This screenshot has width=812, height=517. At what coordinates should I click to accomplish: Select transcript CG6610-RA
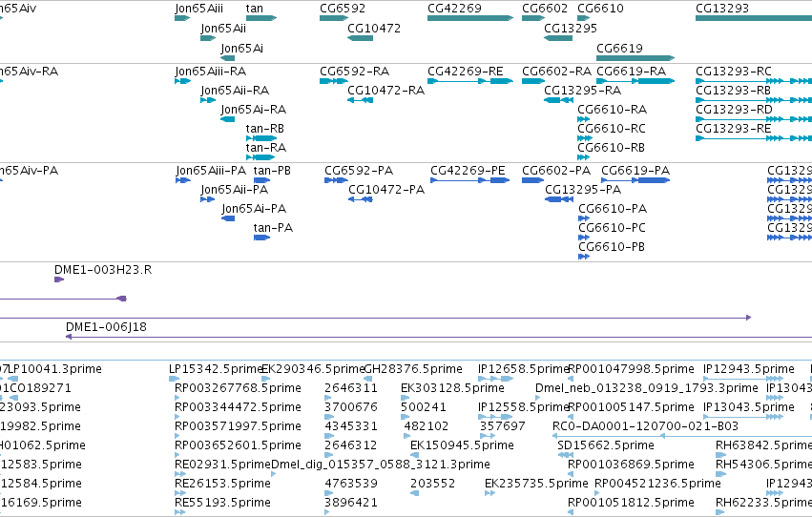pos(612,109)
